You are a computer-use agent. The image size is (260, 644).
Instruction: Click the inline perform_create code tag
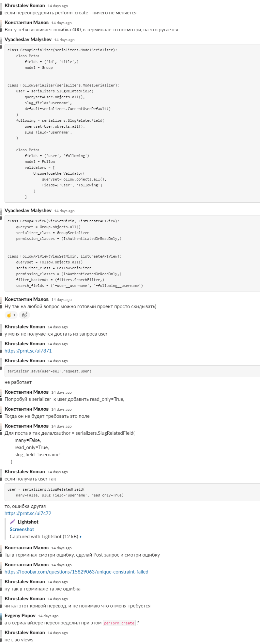(x=119, y=623)
